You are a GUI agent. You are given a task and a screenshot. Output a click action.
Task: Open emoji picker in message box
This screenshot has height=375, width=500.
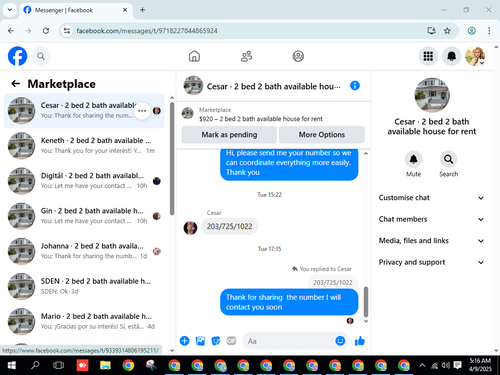pyautogui.click(x=340, y=341)
